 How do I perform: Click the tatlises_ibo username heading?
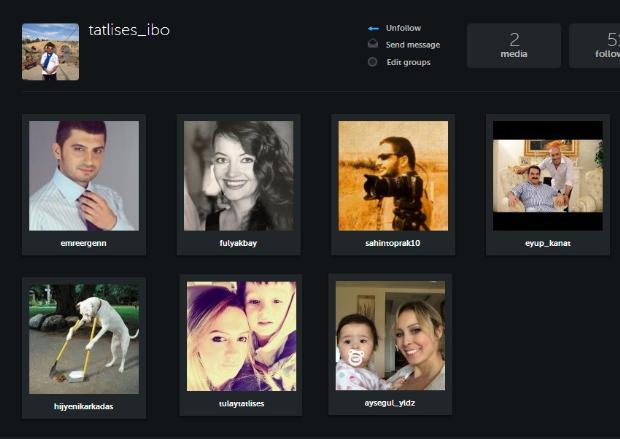pyautogui.click(x=129, y=30)
